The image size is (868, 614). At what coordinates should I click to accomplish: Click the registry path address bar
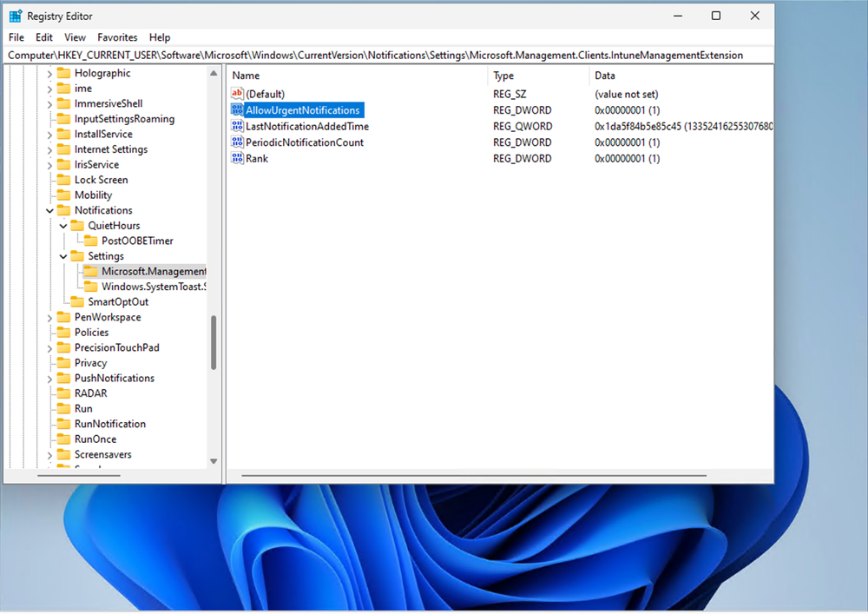(389, 56)
